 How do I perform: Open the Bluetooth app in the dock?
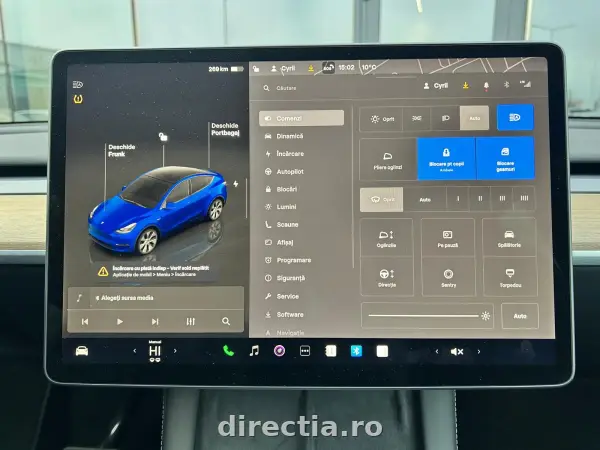pos(356,351)
